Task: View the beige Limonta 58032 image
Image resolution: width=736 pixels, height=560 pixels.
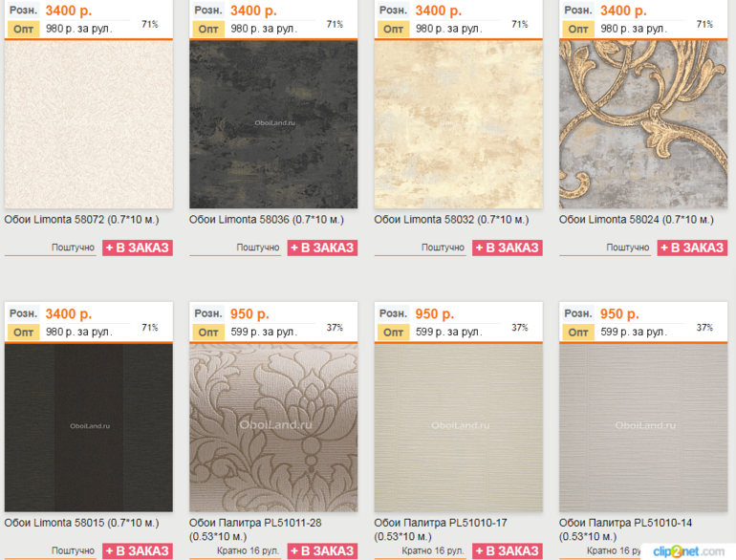Action: [x=459, y=124]
